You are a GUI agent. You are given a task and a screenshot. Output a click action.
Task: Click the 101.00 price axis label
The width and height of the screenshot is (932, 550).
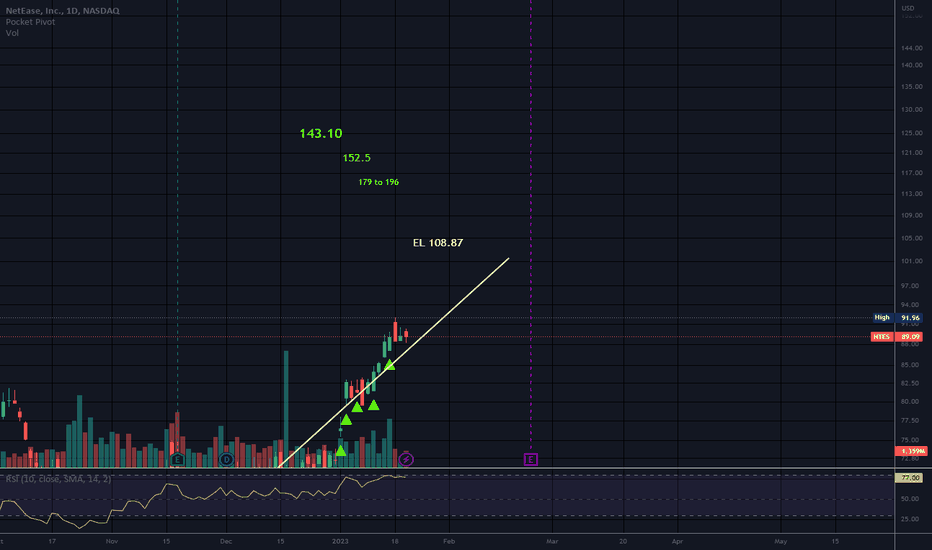[911, 261]
